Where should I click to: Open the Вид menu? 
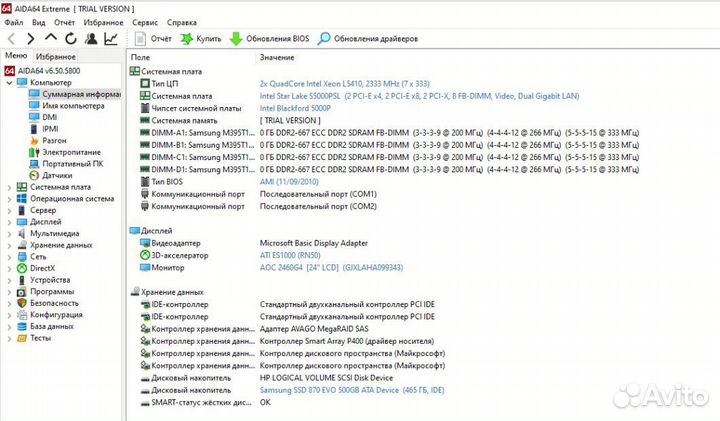pos(39,22)
